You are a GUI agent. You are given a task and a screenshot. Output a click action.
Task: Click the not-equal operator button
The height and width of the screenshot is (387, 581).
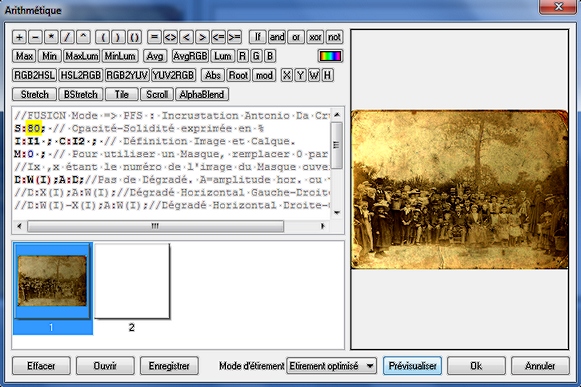click(170, 37)
